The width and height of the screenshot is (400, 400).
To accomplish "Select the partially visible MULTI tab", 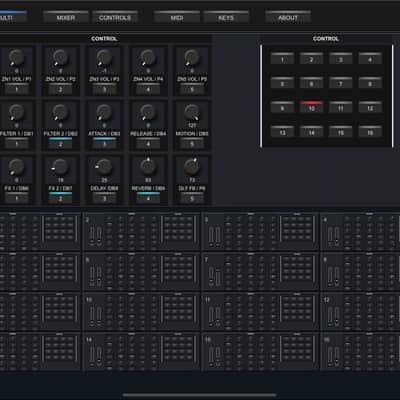I will tap(13, 17).
